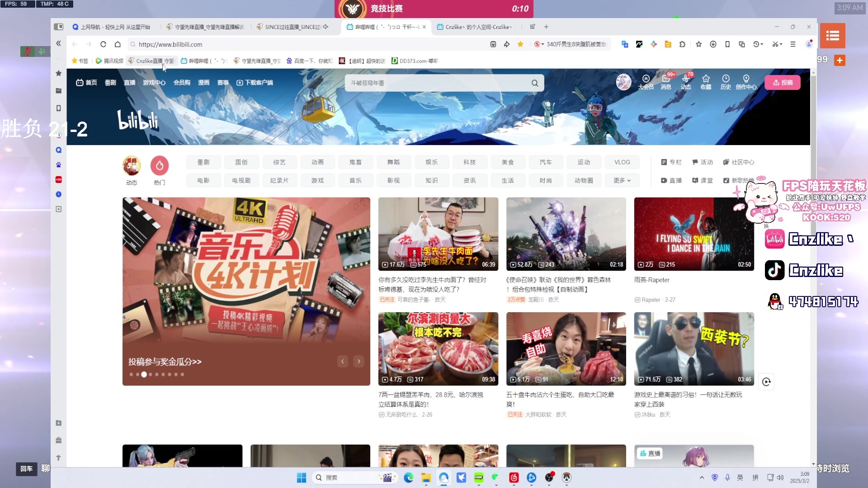The height and width of the screenshot is (488, 868).
Task: Expand the Sogou search engine dropdown
Action: (x=542, y=44)
